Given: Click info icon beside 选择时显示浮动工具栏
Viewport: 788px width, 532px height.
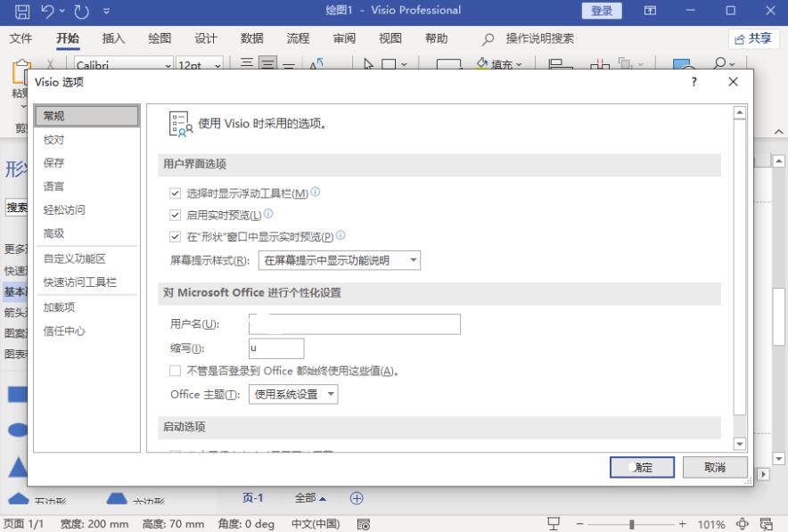Looking at the screenshot, I should (x=315, y=192).
